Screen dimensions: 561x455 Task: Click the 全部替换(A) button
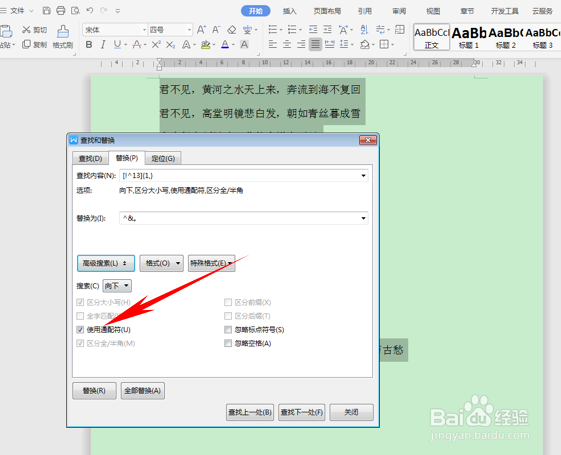142,391
